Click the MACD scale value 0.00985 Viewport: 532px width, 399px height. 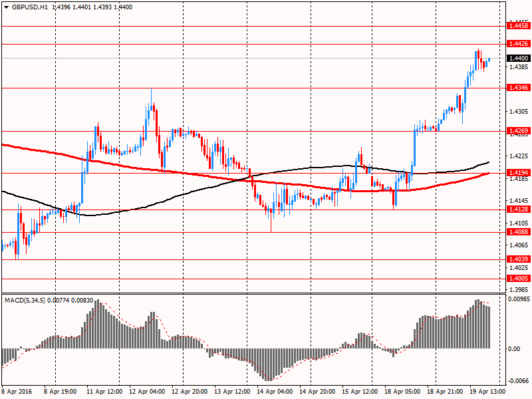pos(519,299)
